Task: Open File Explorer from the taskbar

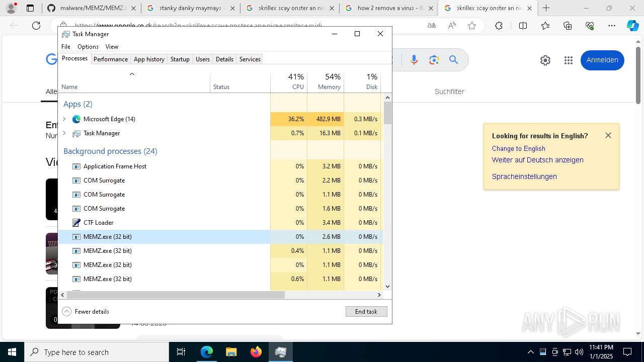Action: pos(231,352)
